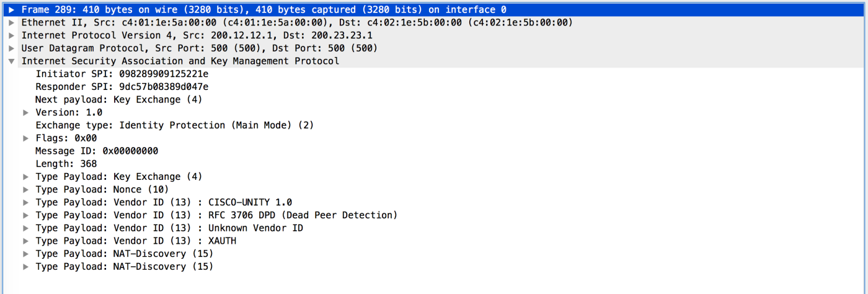The image size is (868, 294).
Task: Expand the User Datagram Protocol section
Action: pos(12,48)
